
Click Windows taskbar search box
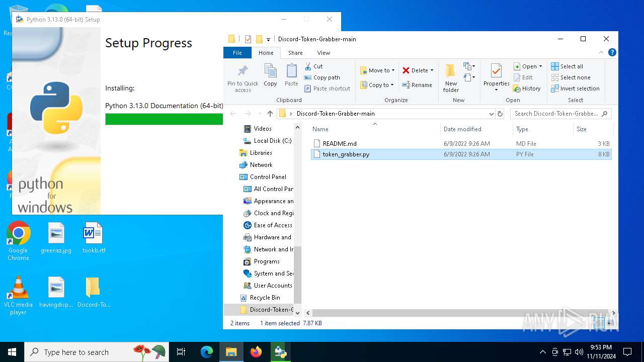click(x=97, y=352)
